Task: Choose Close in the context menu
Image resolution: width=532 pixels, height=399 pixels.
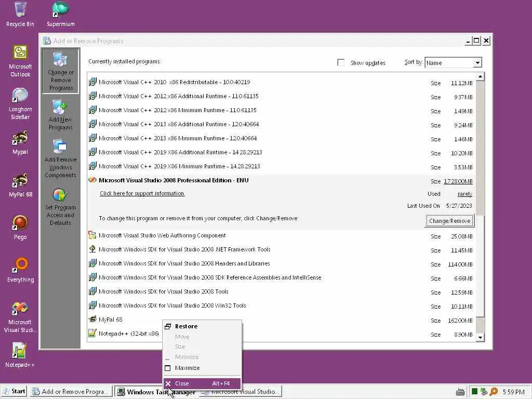Action: click(x=202, y=383)
